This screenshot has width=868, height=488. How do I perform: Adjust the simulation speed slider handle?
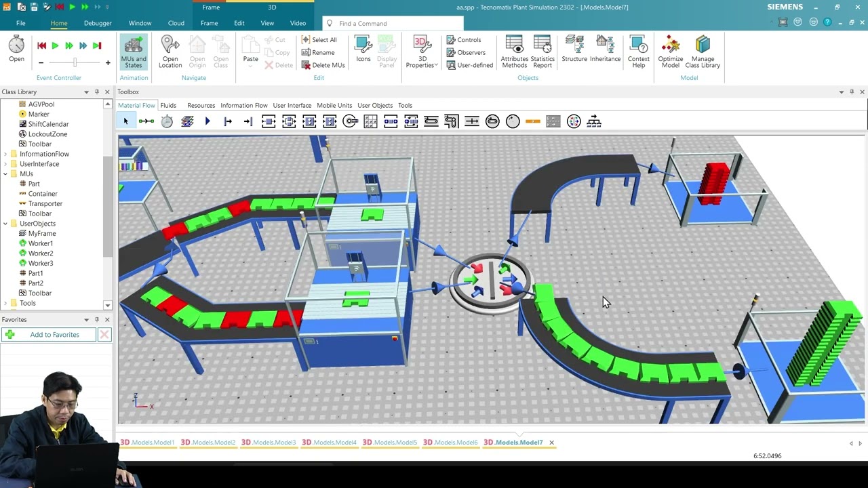tap(75, 62)
